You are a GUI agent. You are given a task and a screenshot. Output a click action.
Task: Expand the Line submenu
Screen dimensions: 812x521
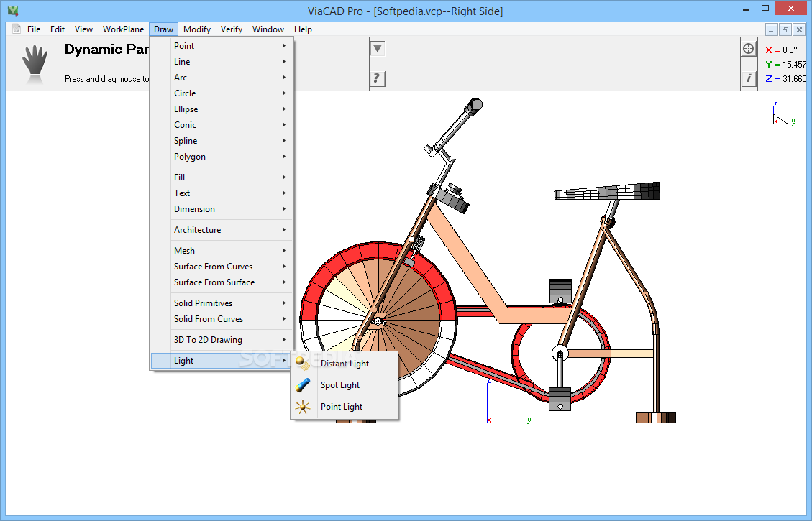[x=222, y=62]
